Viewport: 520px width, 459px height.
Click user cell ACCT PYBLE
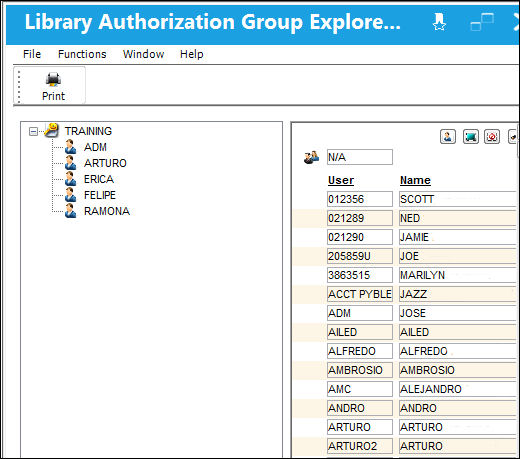pyautogui.click(x=360, y=294)
